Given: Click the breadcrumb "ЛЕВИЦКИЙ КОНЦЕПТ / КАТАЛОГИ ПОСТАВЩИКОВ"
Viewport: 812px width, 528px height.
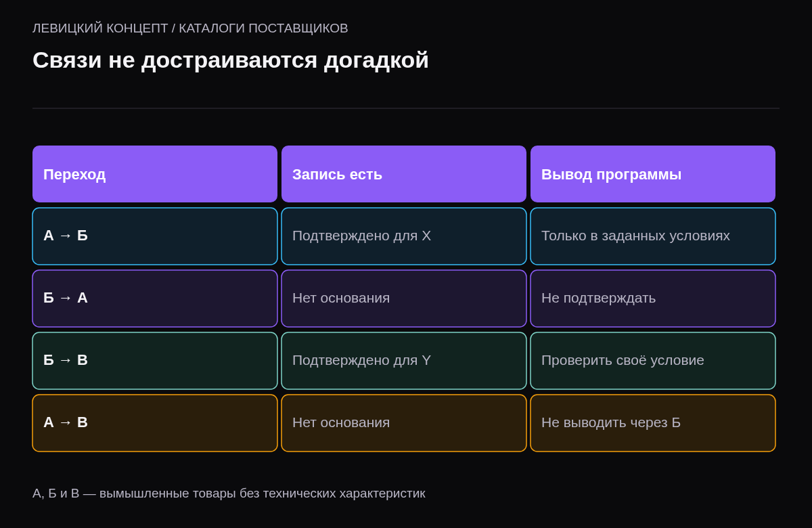Looking at the screenshot, I should 190,28.
